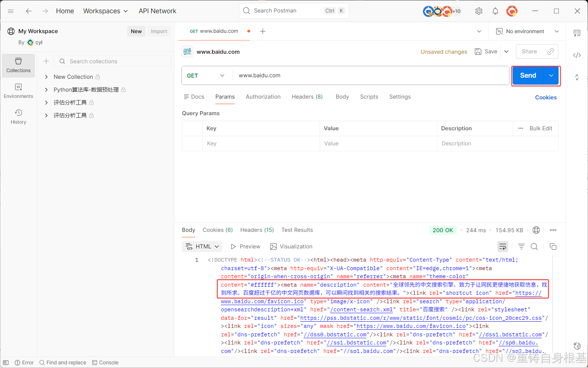Click the filter response icon

pos(521,247)
